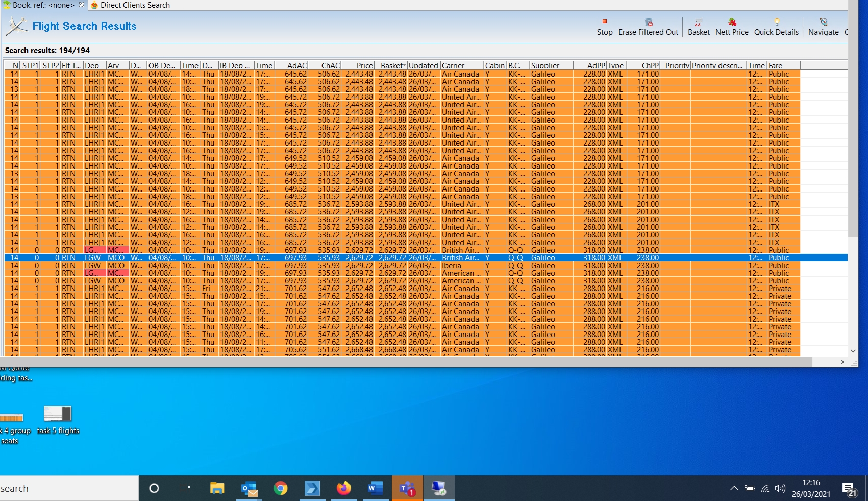Click the Updated column header

coord(424,65)
